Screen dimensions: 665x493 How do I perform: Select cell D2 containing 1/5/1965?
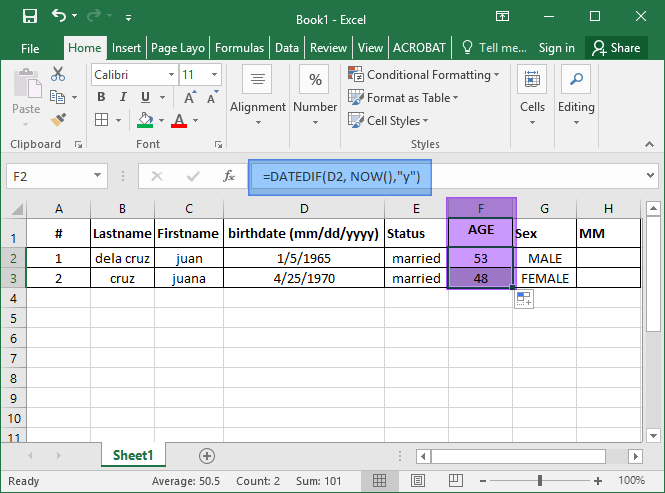tap(304, 258)
